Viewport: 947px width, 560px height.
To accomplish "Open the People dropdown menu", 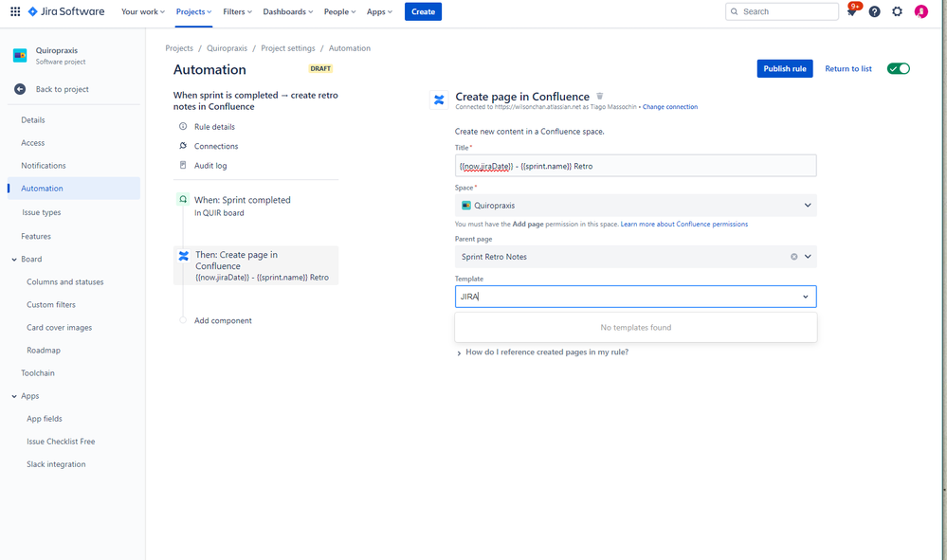I will coord(340,11).
